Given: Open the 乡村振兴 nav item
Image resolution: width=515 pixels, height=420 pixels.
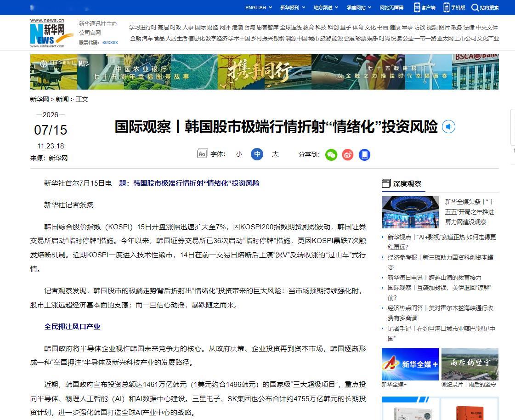Looking at the screenshot, I should point(262,39).
